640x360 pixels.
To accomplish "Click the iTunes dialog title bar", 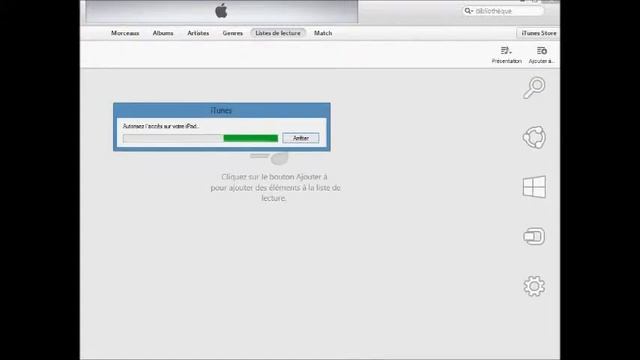I will point(222,111).
